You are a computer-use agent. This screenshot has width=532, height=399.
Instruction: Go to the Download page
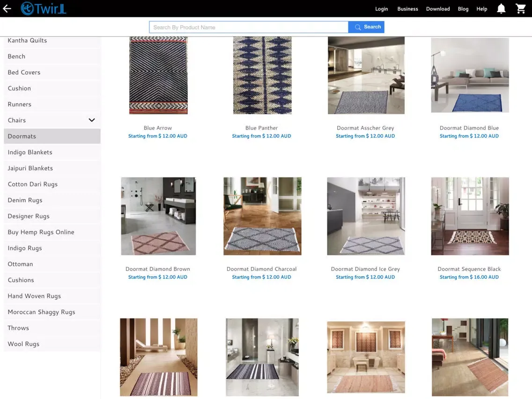438,9
